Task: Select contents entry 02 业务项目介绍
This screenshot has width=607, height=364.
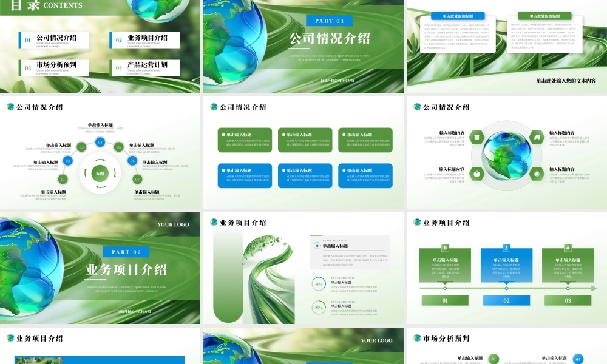Action: (145, 40)
